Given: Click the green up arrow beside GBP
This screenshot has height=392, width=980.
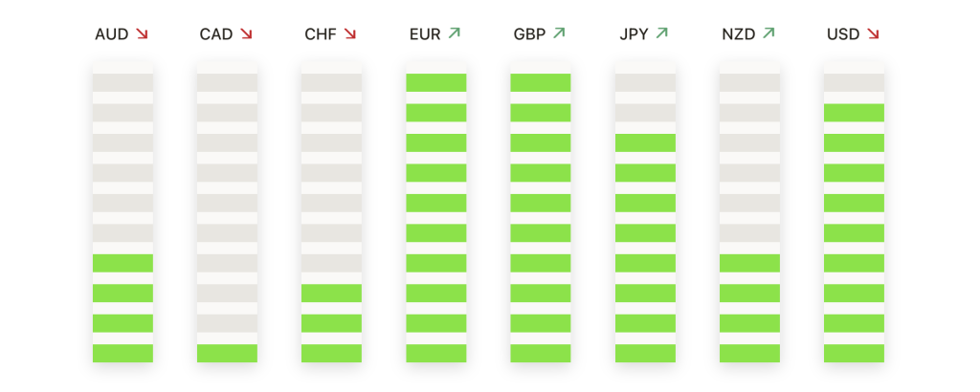Looking at the screenshot, I should coord(559,33).
